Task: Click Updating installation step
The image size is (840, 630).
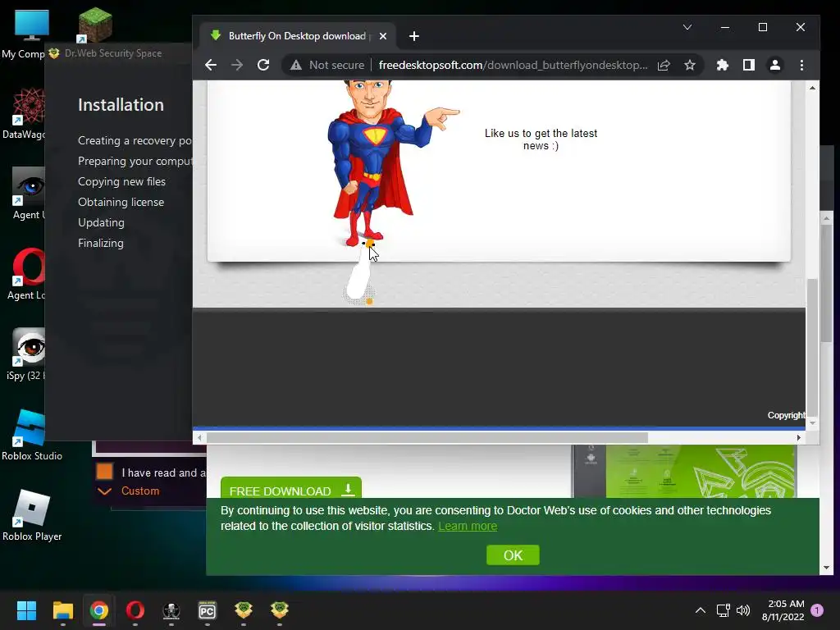Action: pos(101,222)
